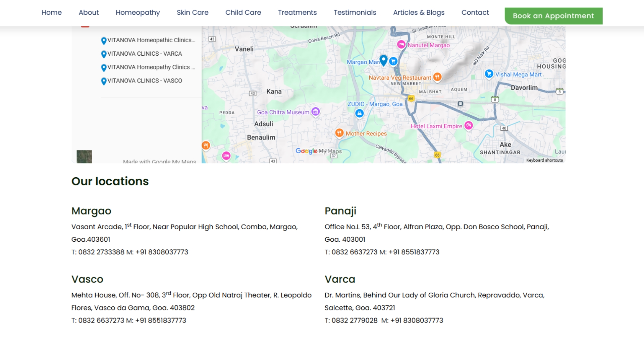
Task: Go to the About page
Action: coord(89,12)
